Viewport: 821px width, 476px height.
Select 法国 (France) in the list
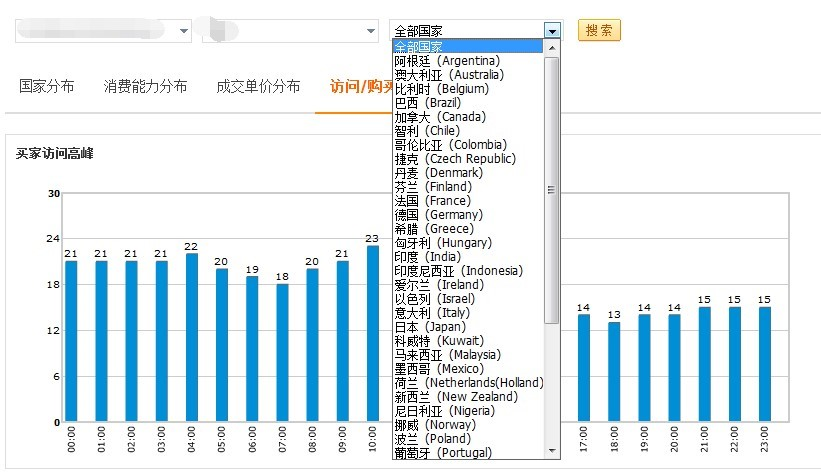(x=468, y=201)
